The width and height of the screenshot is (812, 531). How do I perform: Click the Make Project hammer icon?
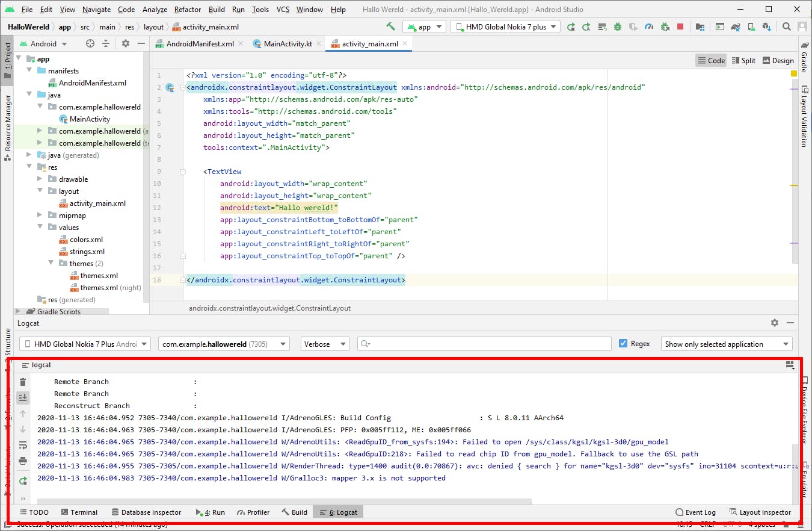pos(391,26)
